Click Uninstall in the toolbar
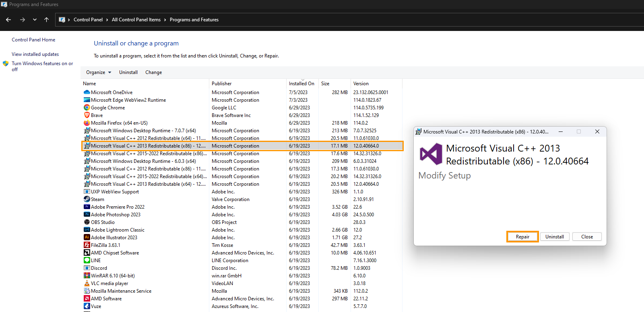This screenshot has height=312, width=644. coord(128,72)
